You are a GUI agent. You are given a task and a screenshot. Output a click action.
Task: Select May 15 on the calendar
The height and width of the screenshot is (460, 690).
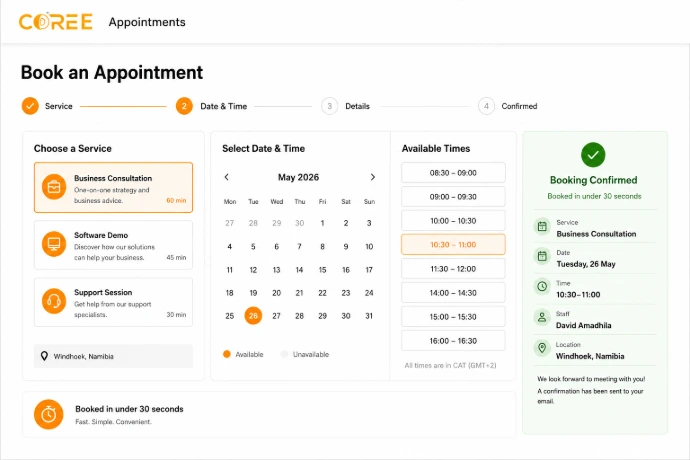(x=323, y=270)
